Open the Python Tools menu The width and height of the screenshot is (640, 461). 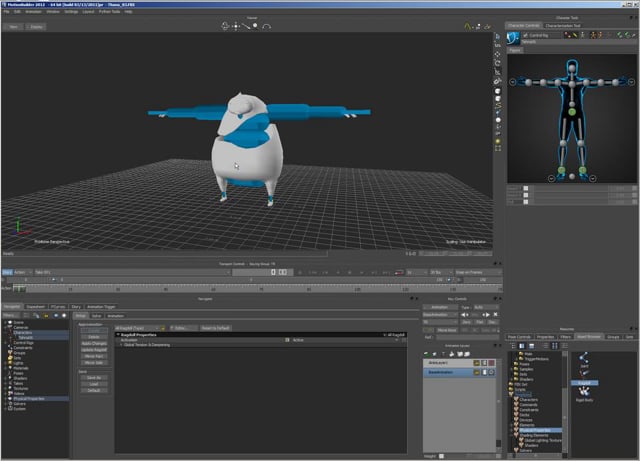coord(109,12)
